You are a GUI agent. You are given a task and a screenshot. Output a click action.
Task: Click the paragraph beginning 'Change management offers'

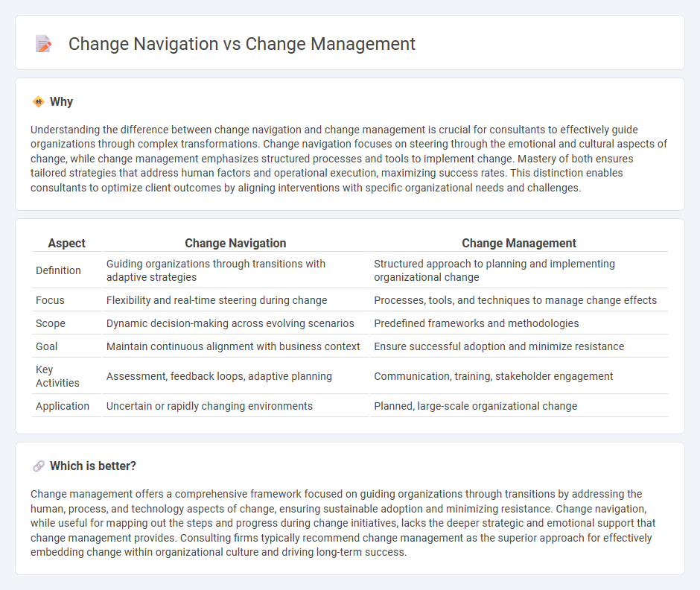(x=343, y=523)
